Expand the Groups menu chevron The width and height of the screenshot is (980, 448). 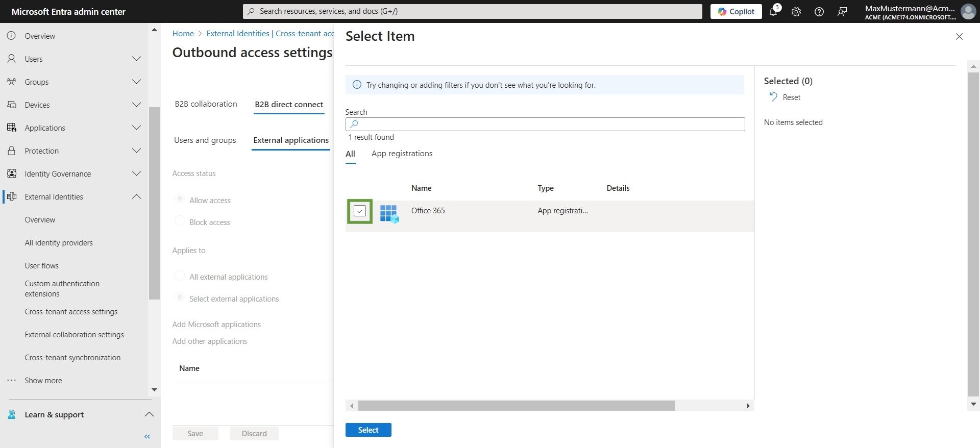pyautogui.click(x=136, y=82)
